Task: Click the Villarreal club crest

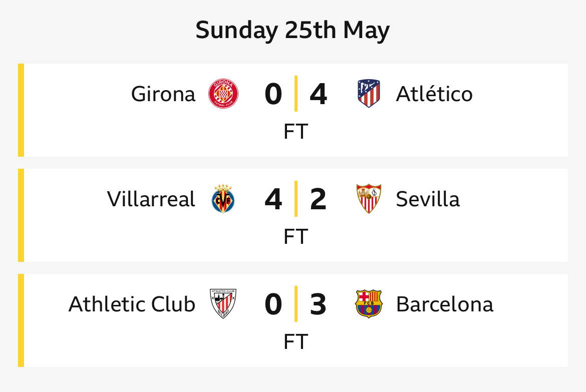Action: tap(223, 198)
